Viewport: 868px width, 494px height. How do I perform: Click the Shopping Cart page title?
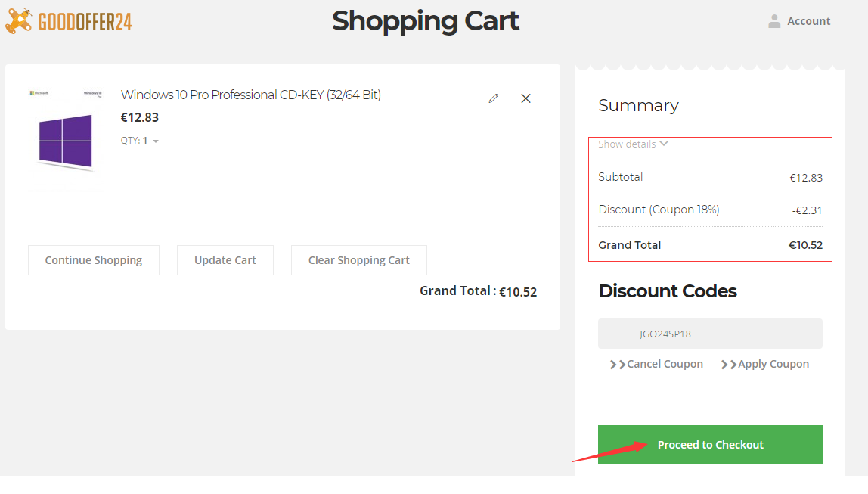pos(425,21)
